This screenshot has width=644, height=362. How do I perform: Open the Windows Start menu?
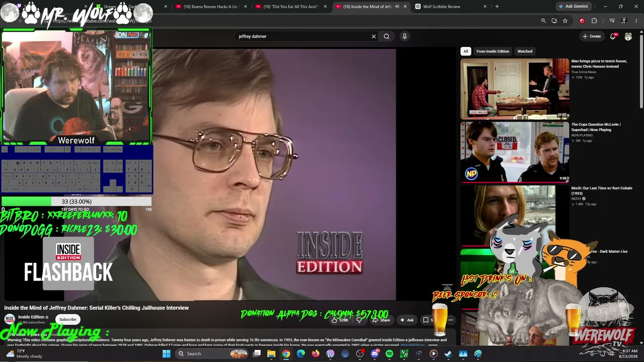(x=167, y=353)
